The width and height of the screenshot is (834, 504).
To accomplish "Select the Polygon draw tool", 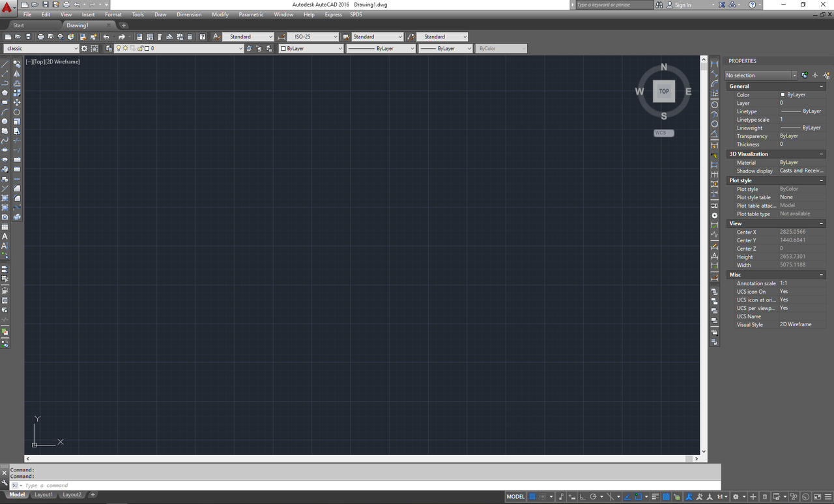I will click(5, 92).
